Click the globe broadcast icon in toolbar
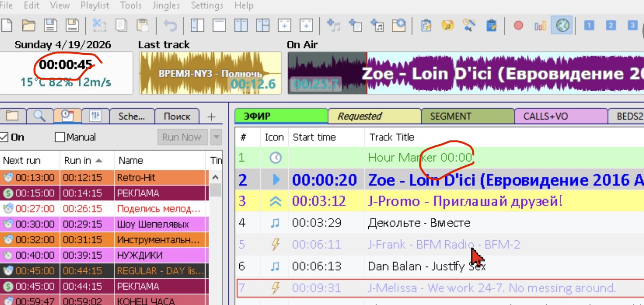The height and width of the screenshot is (305, 644). [562, 26]
